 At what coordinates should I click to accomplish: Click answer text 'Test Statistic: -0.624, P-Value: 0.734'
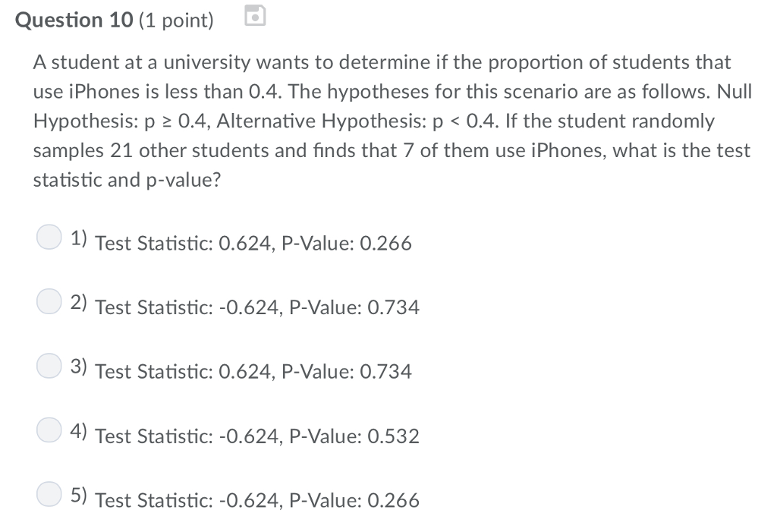[x=257, y=307]
